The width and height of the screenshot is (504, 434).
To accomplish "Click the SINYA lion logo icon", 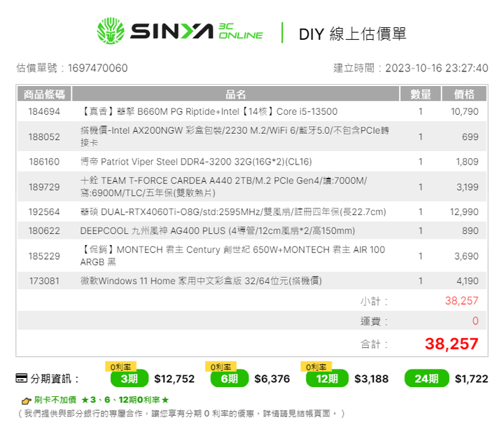I will (x=111, y=31).
